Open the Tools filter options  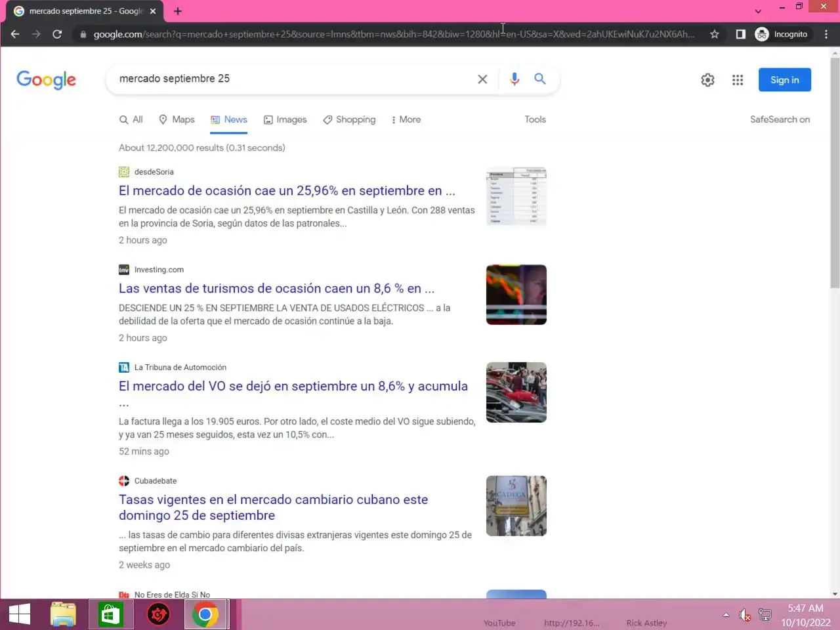(535, 119)
